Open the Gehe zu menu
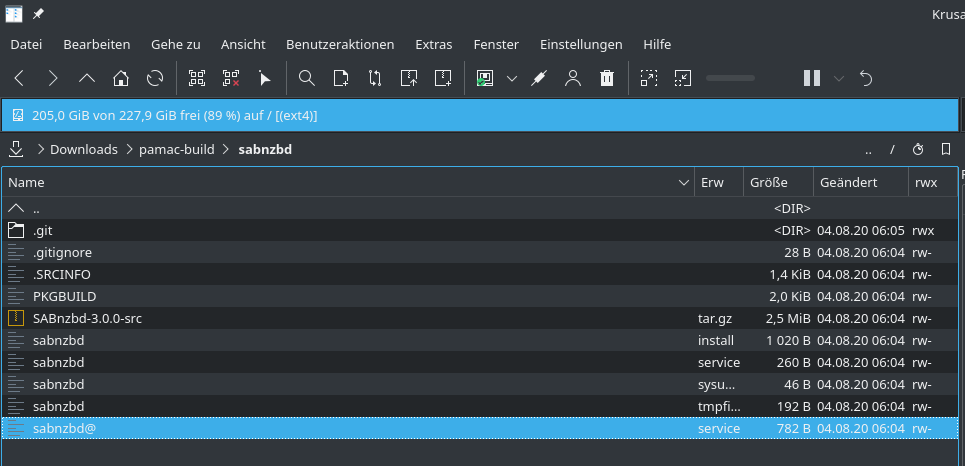Screen dimensions: 965x466 click(176, 44)
